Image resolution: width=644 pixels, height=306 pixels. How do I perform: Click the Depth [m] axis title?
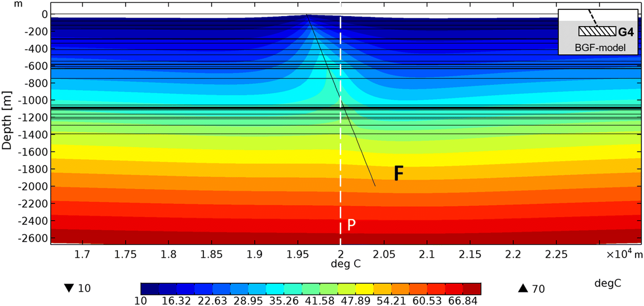coord(7,120)
